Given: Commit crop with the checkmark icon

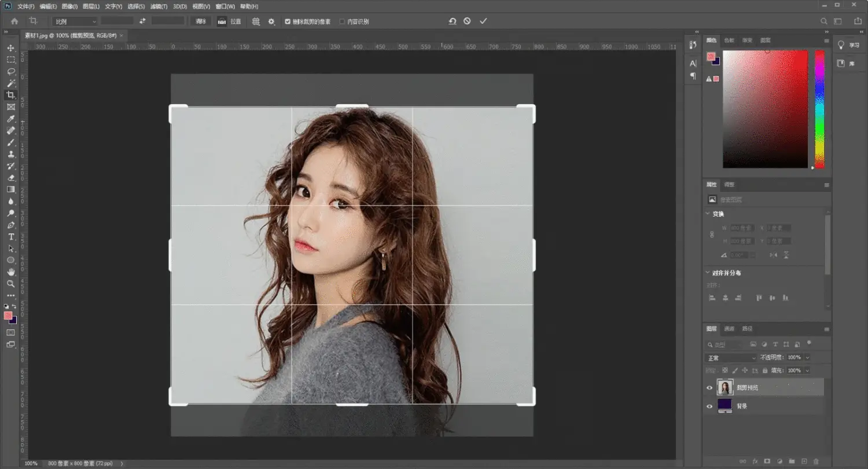Looking at the screenshot, I should tap(483, 21).
